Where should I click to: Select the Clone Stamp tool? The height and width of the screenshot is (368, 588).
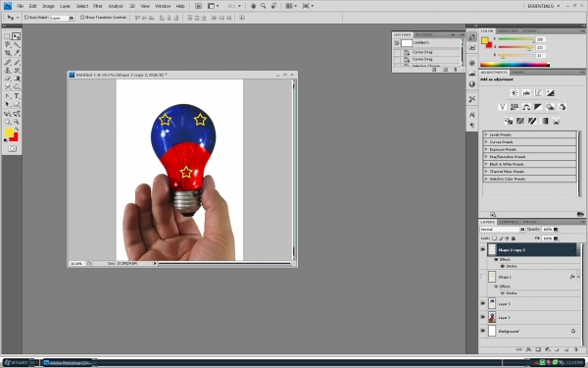tap(7, 71)
